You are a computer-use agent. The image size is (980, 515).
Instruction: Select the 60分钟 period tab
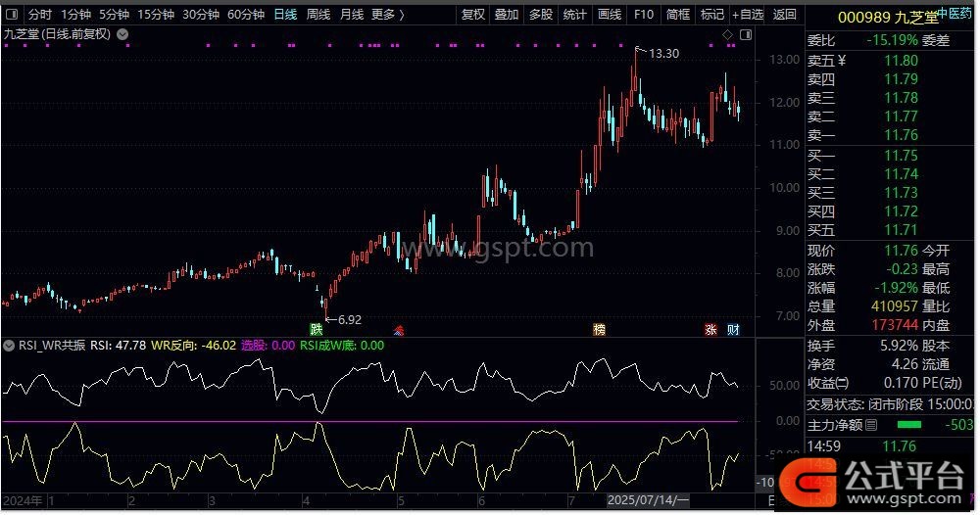point(246,14)
